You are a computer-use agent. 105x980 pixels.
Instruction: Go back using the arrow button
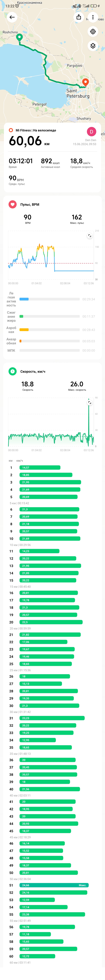(12, 17)
